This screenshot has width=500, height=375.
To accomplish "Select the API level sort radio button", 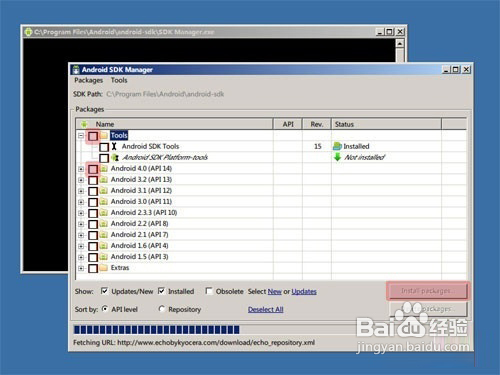I will (105, 309).
